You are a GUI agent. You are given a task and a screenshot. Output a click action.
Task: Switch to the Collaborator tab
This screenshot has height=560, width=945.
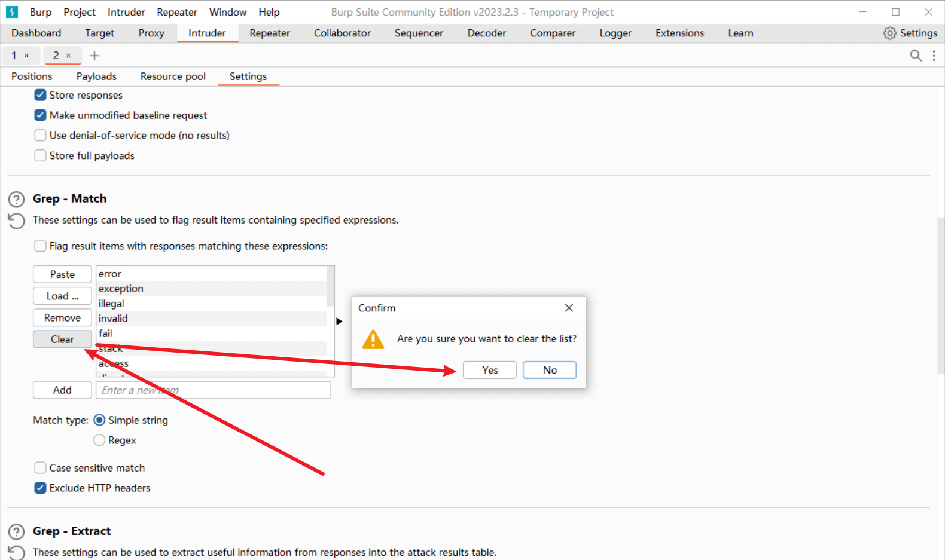(x=343, y=33)
